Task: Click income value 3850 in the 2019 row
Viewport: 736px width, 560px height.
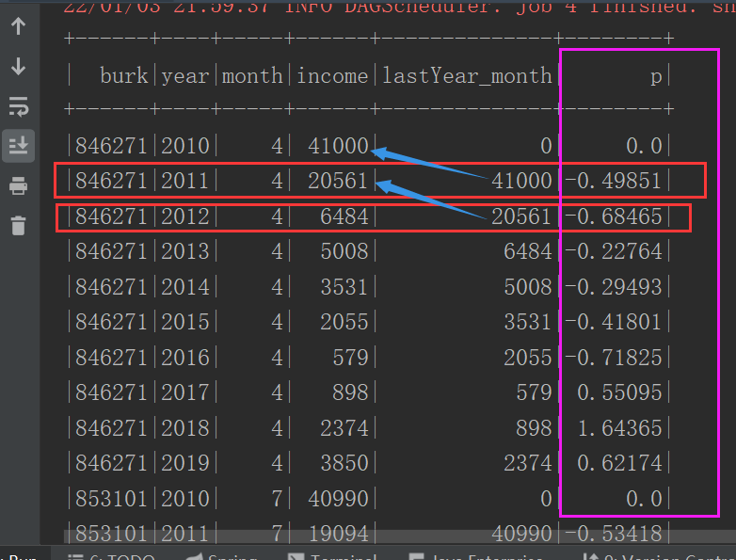Action: (344, 464)
